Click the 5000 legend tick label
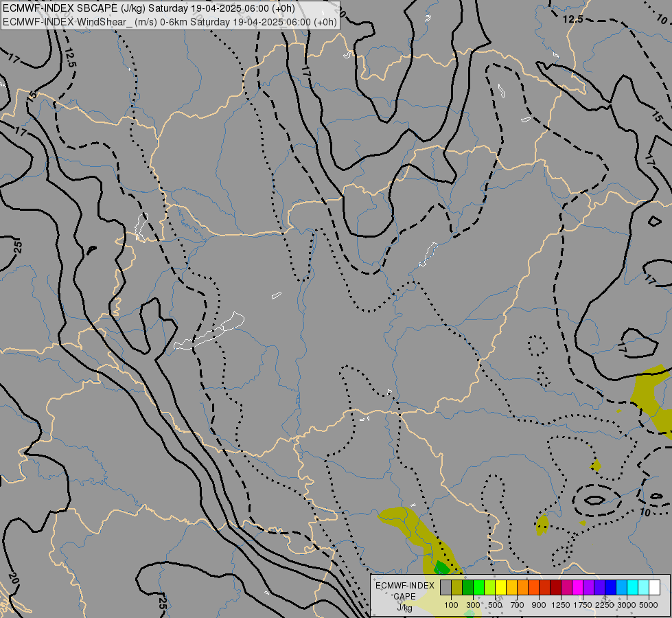 coord(649,605)
